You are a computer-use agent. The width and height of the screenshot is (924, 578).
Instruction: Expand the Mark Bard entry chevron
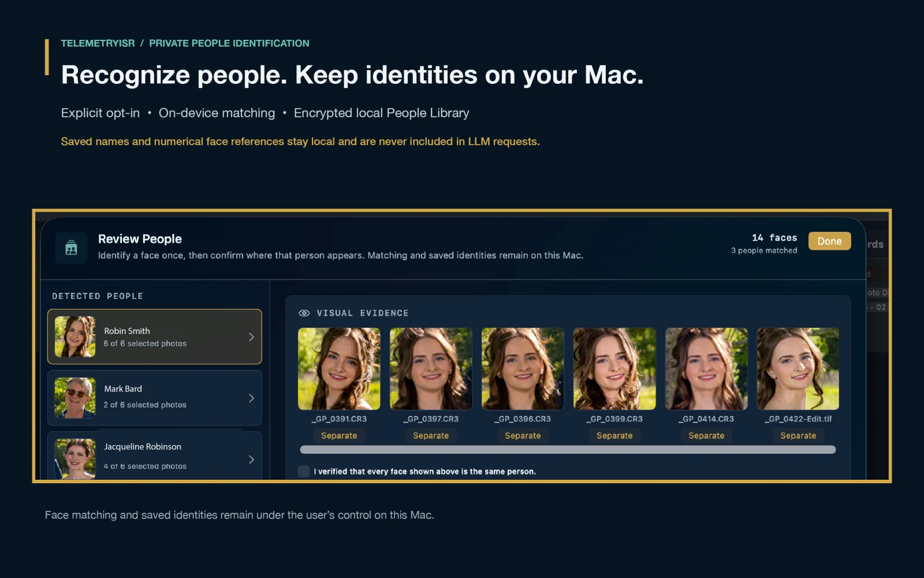pyautogui.click(x=251, y=398)
